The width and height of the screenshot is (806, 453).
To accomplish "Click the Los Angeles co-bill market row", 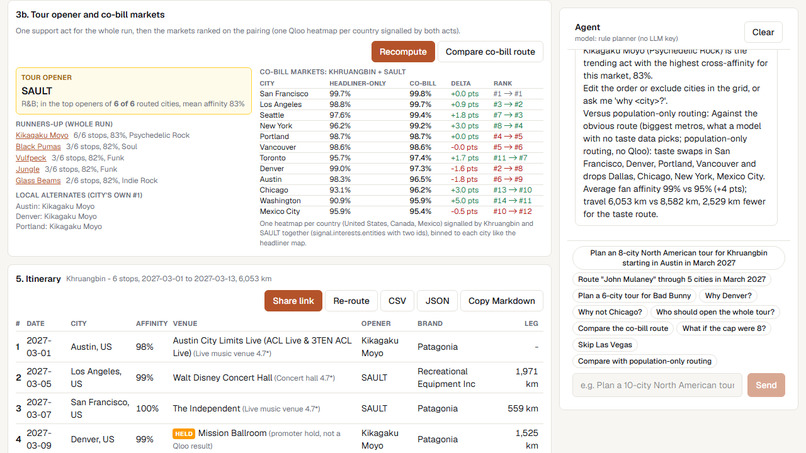I will tap(401, 104).
